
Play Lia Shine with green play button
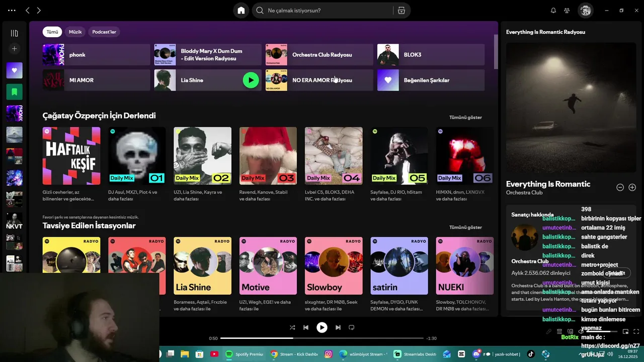click(x=251, y=80)
